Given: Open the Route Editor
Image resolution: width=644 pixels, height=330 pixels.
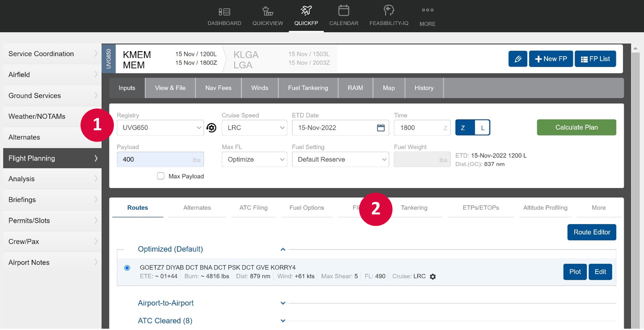Looking at the screenshot, I should [592, 232].
